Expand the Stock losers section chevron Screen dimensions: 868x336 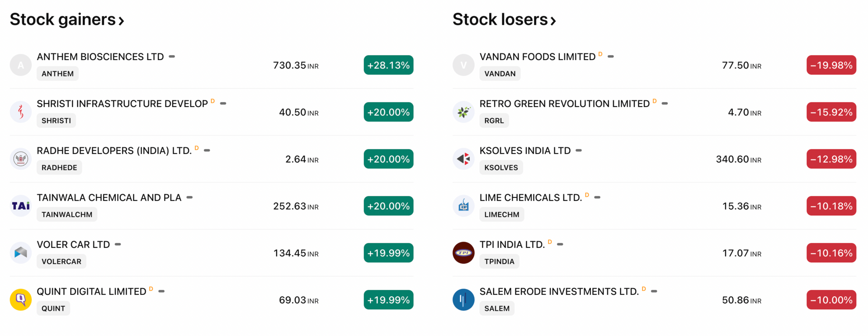click(553, 21)
